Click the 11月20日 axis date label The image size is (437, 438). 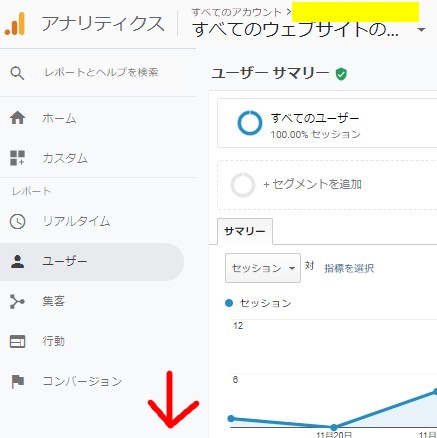(334, 435)
